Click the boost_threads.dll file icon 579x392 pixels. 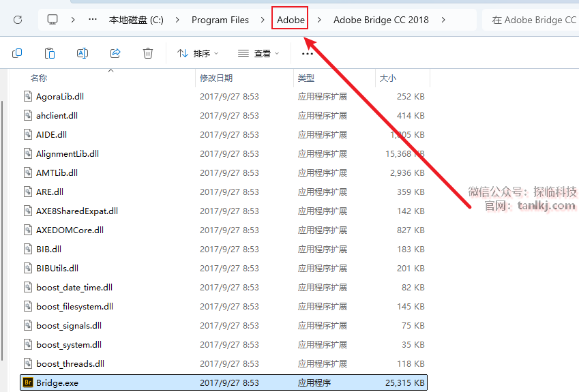[28, 363]
